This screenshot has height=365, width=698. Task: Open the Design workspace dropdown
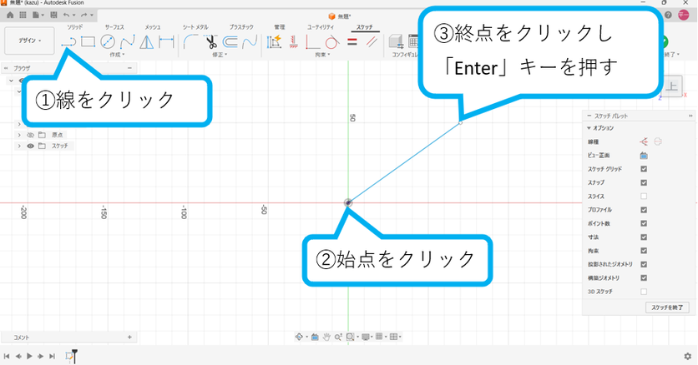[x=29, y=41]
